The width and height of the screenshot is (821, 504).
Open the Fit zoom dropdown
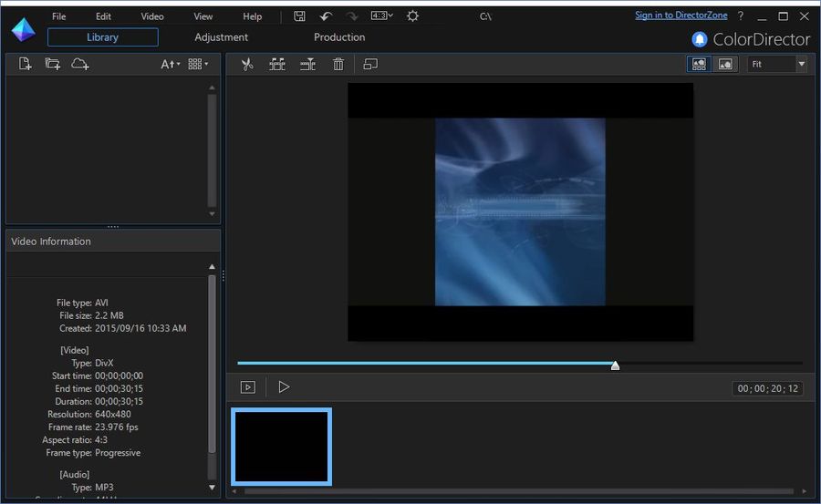[777, 64]
